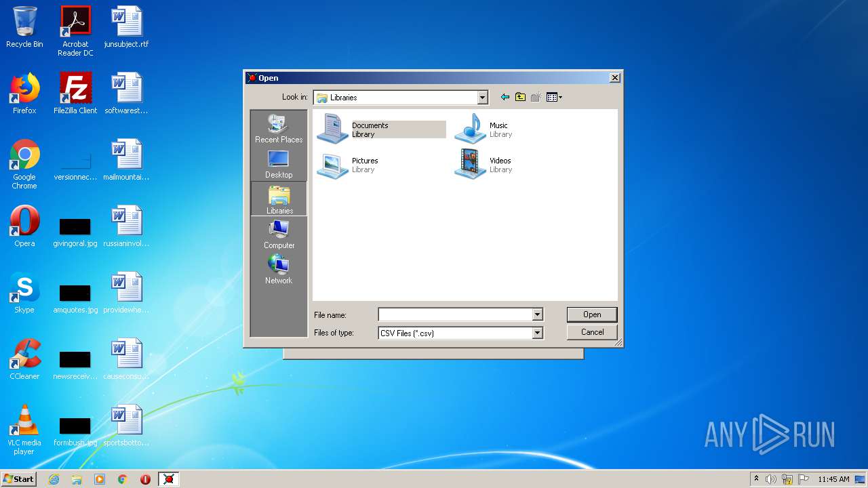The height and width of the screenshot is (488, 868).
Task: Open the View Menu icon in dialog
Action: 554,97
